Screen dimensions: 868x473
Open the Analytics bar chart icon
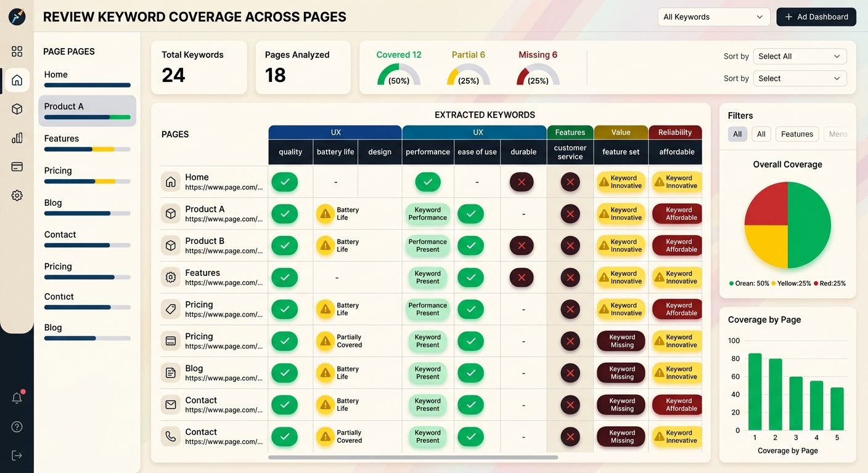click(x=17, y=137)
